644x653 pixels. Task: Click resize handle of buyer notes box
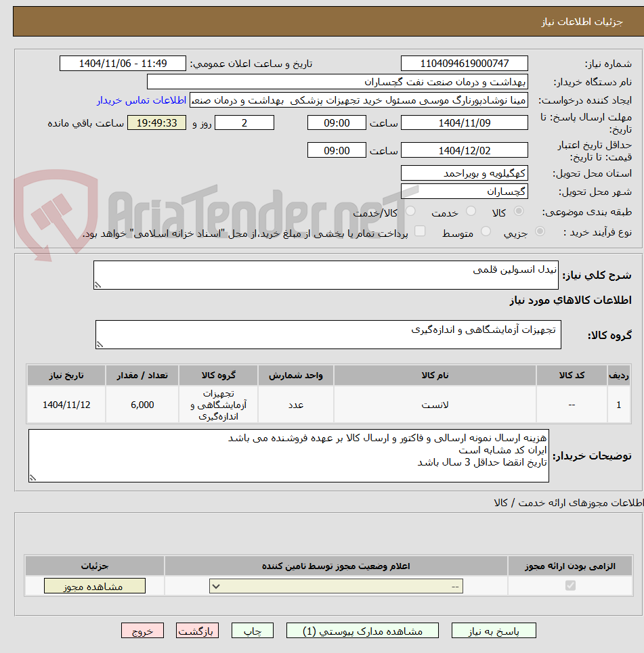pyautogui.click(x=33, y=478)
